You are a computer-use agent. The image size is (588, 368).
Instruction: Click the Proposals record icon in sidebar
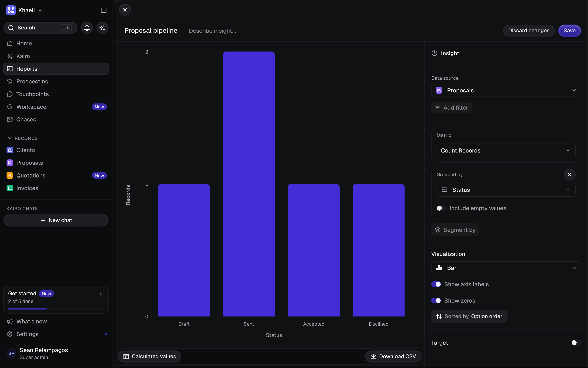[x=10, y=163]
